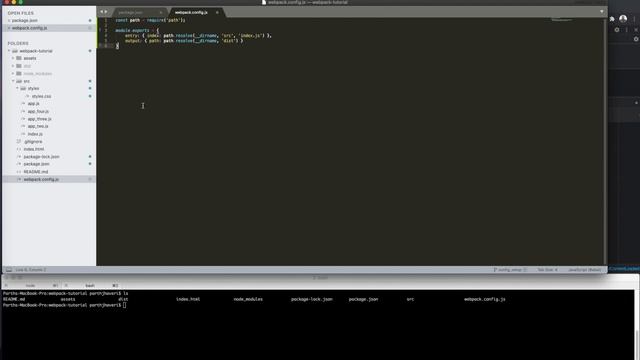640x360 pixels.
Task: Click the index.html file type icon
Action: coord(19,149)
